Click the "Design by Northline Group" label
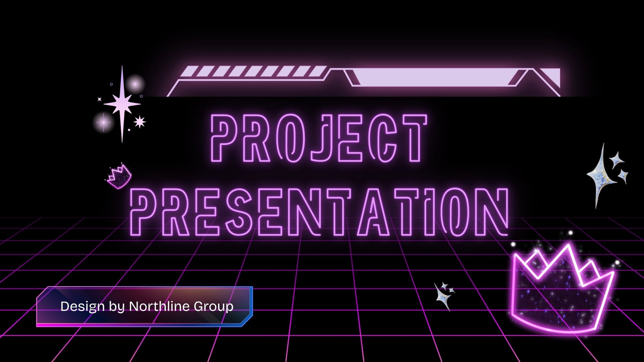644x362 pixels. [x=147, y=306]
